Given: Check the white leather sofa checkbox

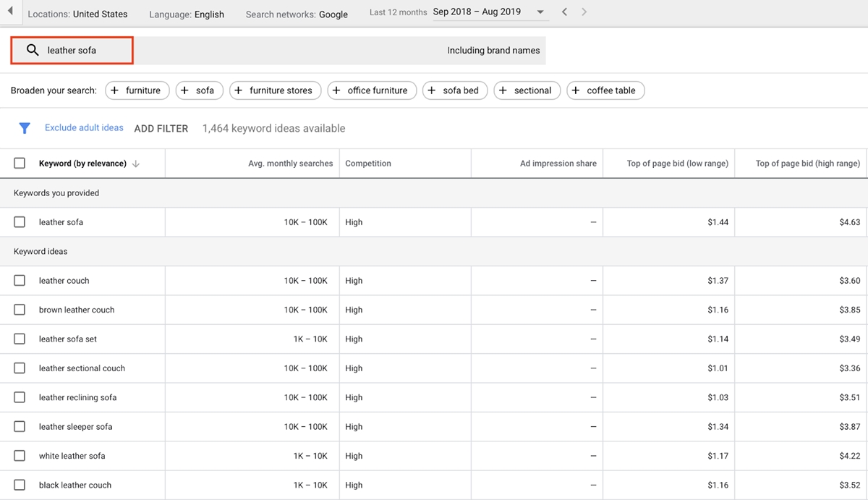Looking at the screenshot, I should click(x=20, y=456).
